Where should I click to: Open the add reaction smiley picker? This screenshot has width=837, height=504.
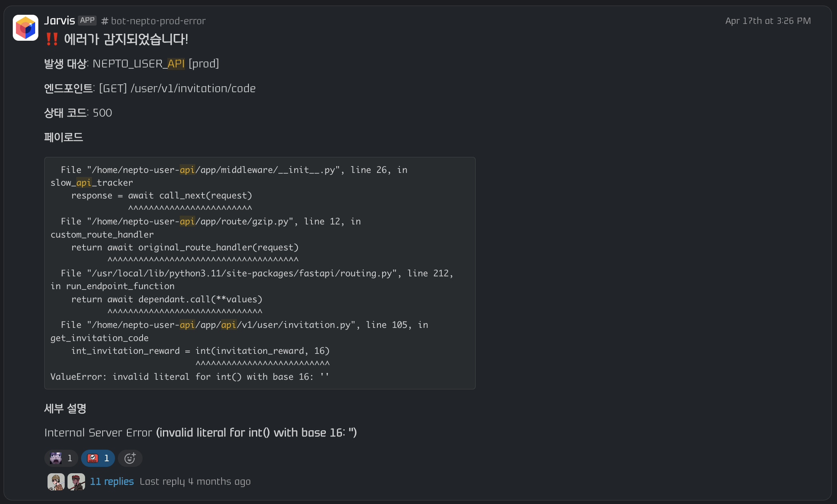(130, 458)
